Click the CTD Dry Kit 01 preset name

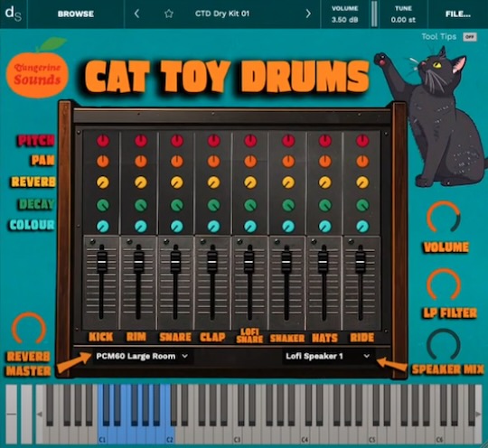(x=222, y=14)
